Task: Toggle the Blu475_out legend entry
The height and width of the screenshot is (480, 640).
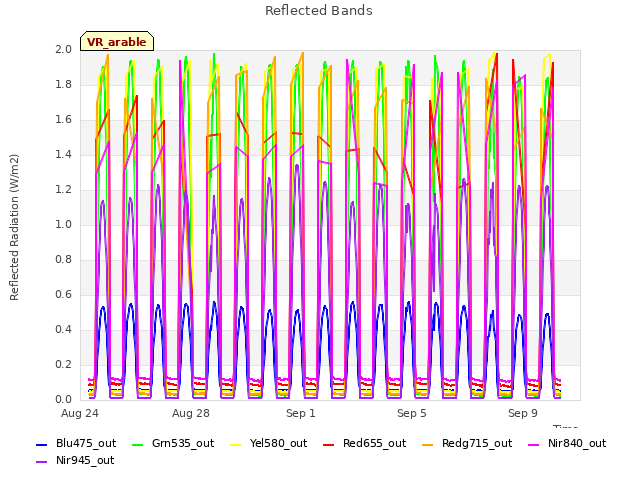Action: (76, 444)
